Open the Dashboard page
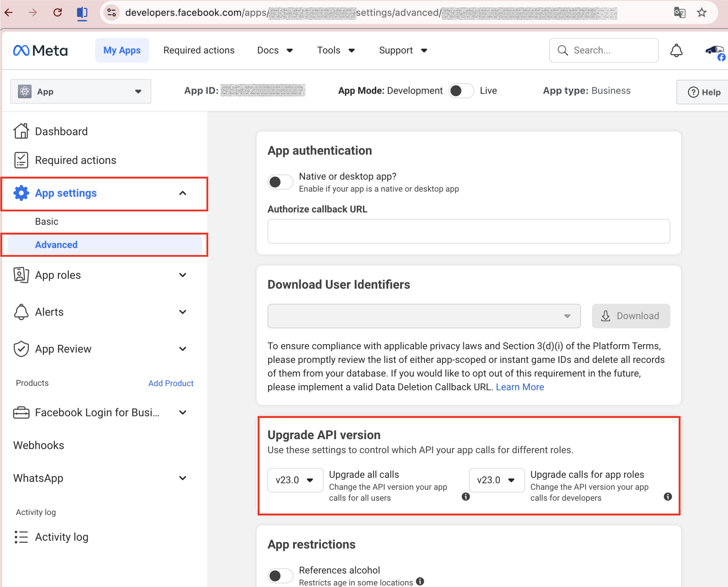 [x=61, y=131]
